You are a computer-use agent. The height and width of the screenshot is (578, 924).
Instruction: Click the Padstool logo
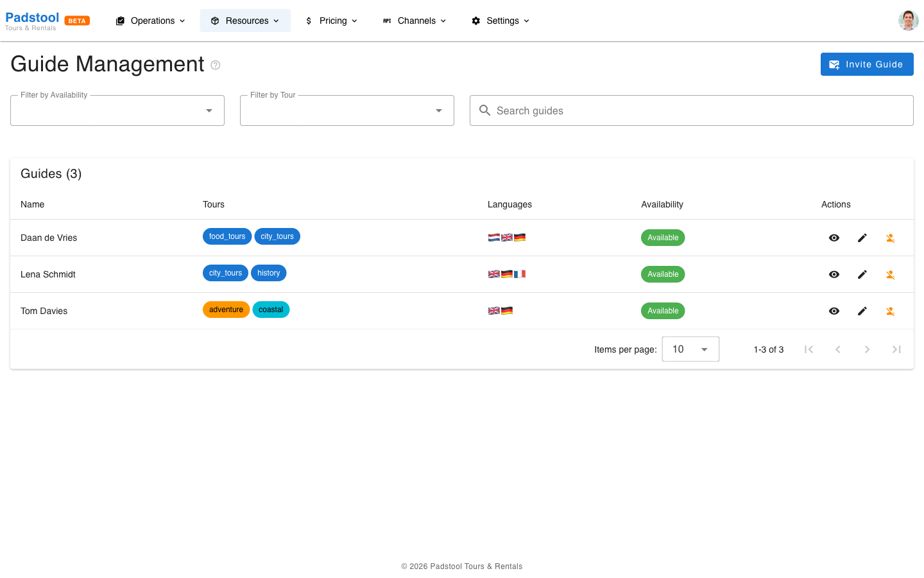[x=32, y=21]
